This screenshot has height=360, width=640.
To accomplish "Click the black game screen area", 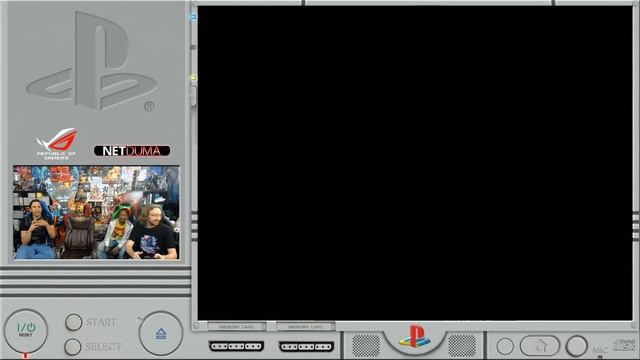I will [415, 163].
